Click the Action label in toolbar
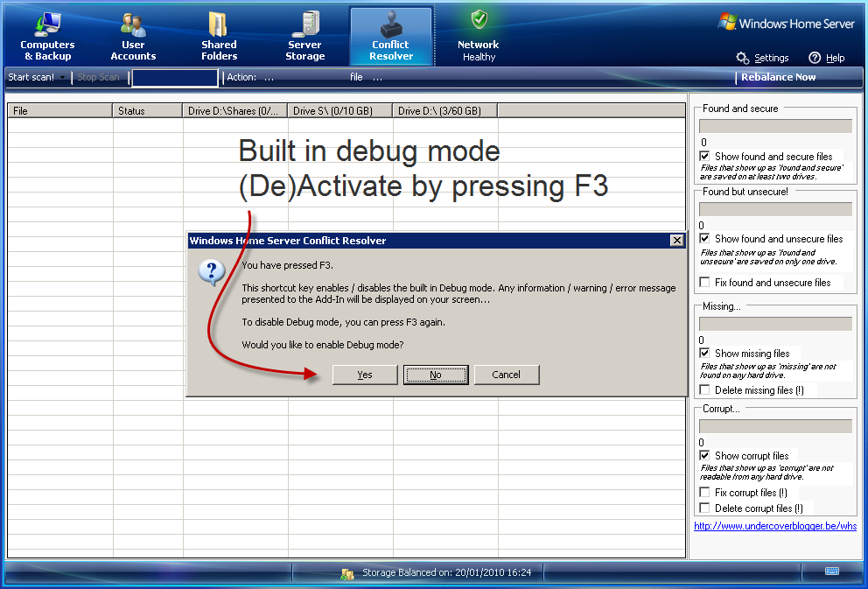868x589 pixels. coord(241,78)
